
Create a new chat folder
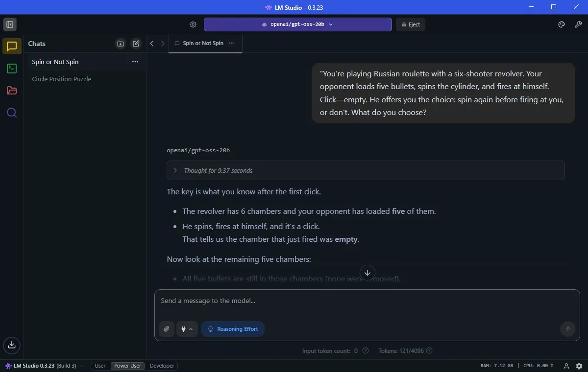click(121, 44)
